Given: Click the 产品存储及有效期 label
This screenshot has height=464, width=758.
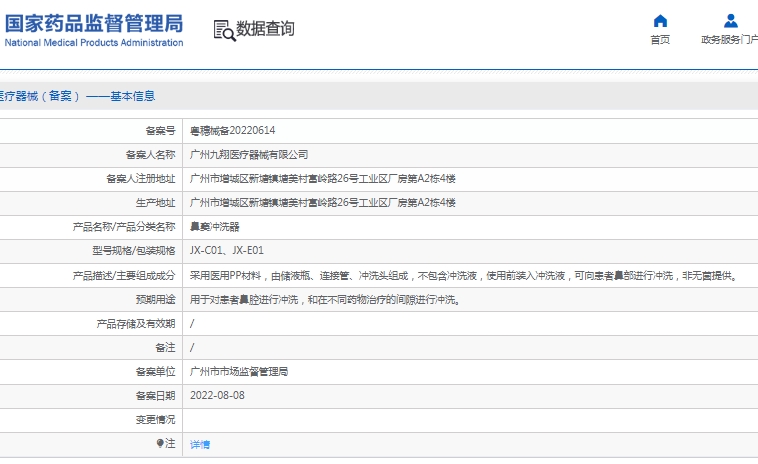Looking at the screenshot, I should (136, 323).
